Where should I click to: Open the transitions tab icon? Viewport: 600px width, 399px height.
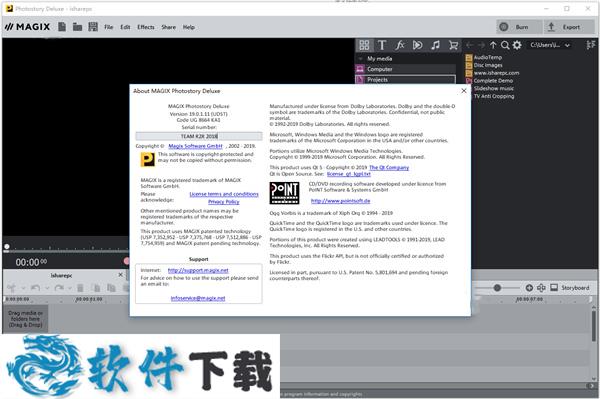[x=417, y=45]
